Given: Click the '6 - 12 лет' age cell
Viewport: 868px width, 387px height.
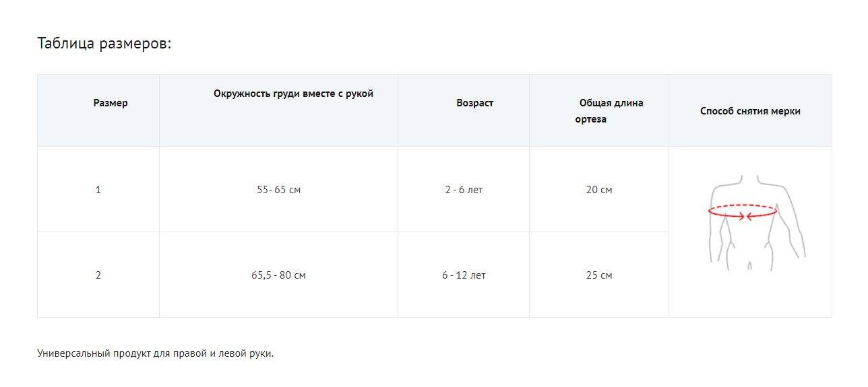Looking at the screenshot, I should [x=464, y=275].
